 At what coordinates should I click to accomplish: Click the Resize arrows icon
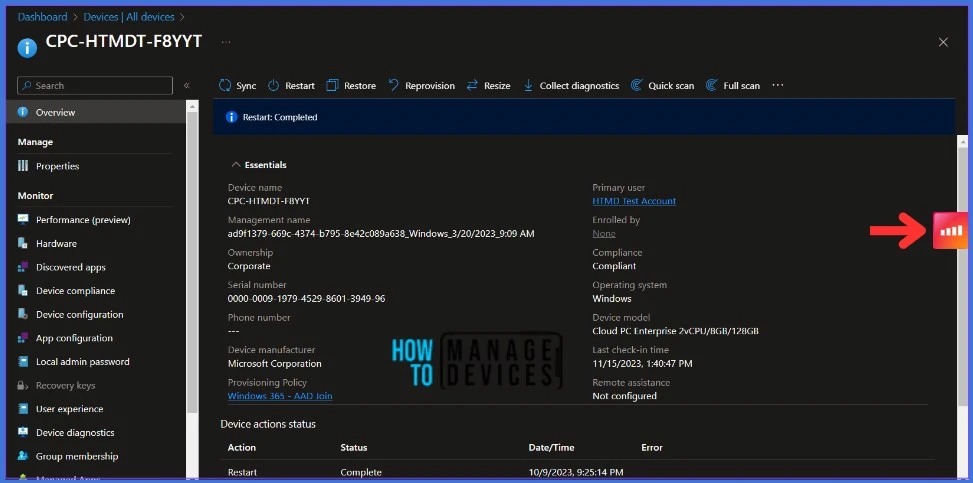472,86
